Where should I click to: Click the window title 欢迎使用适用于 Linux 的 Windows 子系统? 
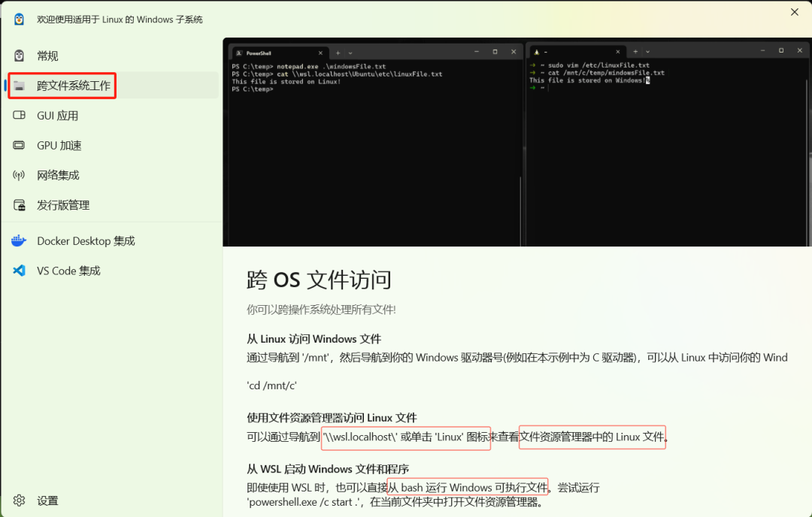pyautogui.click(x=120, y=20)
